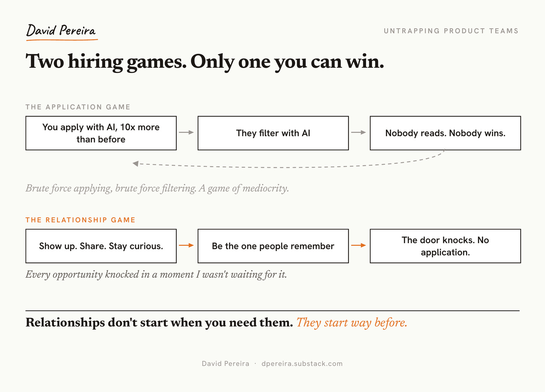545x392 pixels.
Task: Select 'The door knocks. No application.' box
Action: click(445, 246)
